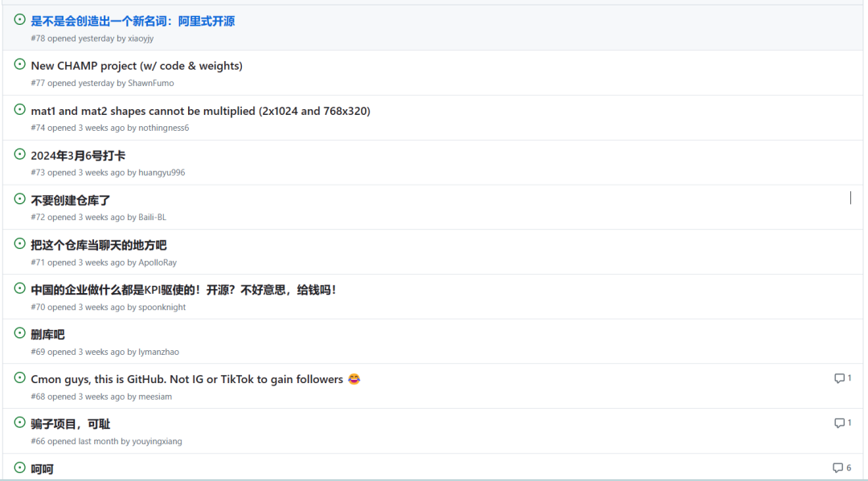View author ShawnFumo's issues
Image resolution: width=868 pixels, height=481 pixels.
click(x=150, y=84)
